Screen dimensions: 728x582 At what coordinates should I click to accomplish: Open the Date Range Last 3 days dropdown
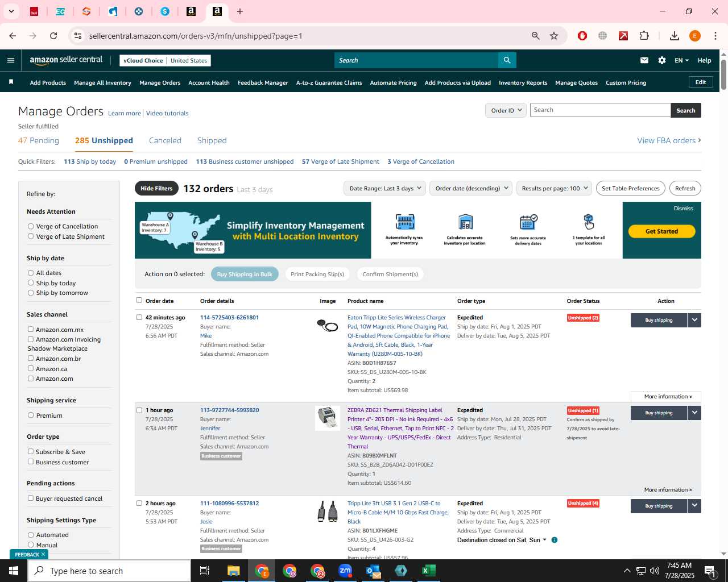tap(385, 188)
